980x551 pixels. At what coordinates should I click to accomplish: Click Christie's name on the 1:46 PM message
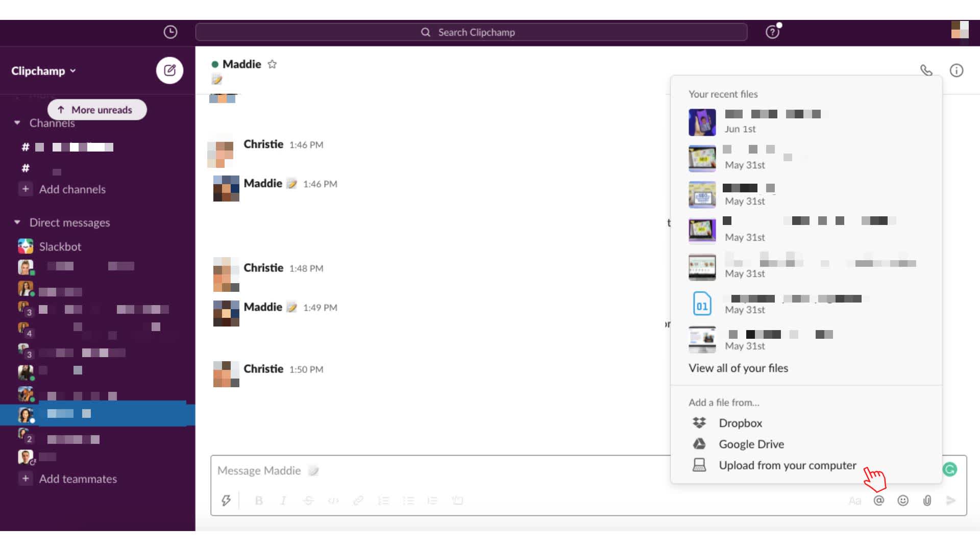tap(263, 144)
